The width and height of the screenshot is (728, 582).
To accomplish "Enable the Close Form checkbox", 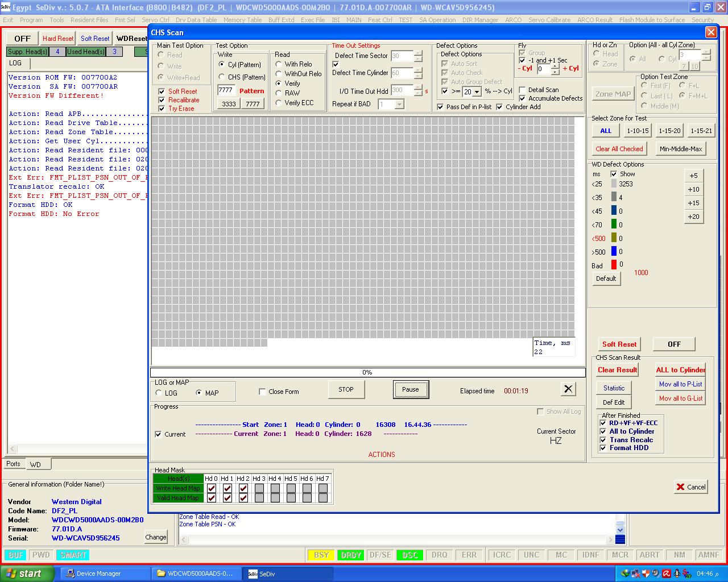I will (x=262, y=392).
